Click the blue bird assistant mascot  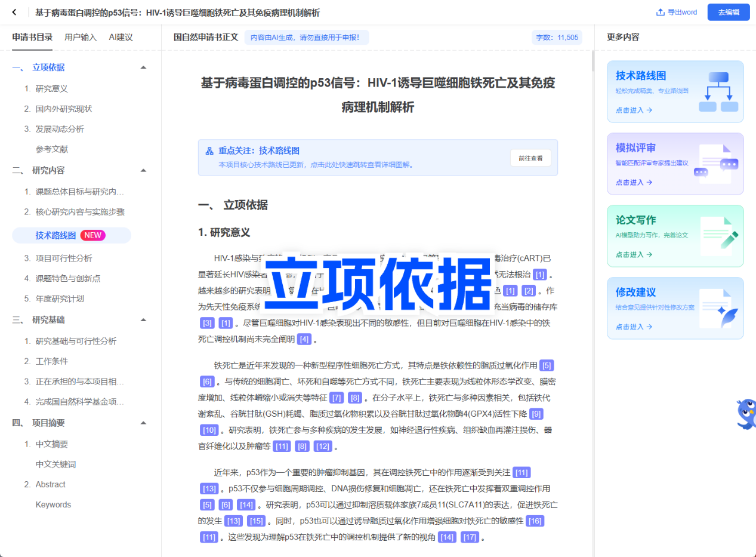tap(746, 414)
